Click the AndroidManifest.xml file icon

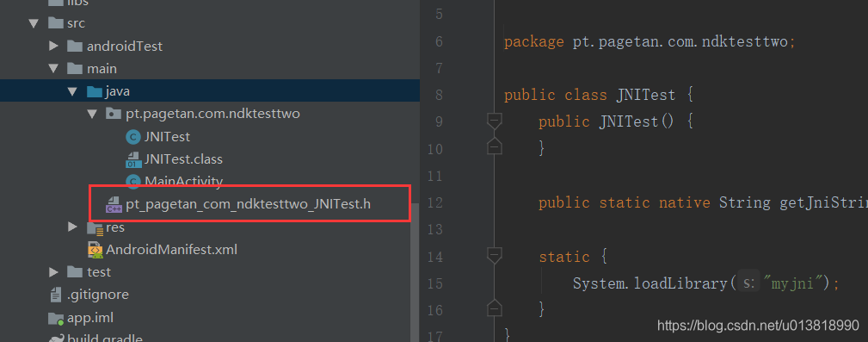(95, 250)
